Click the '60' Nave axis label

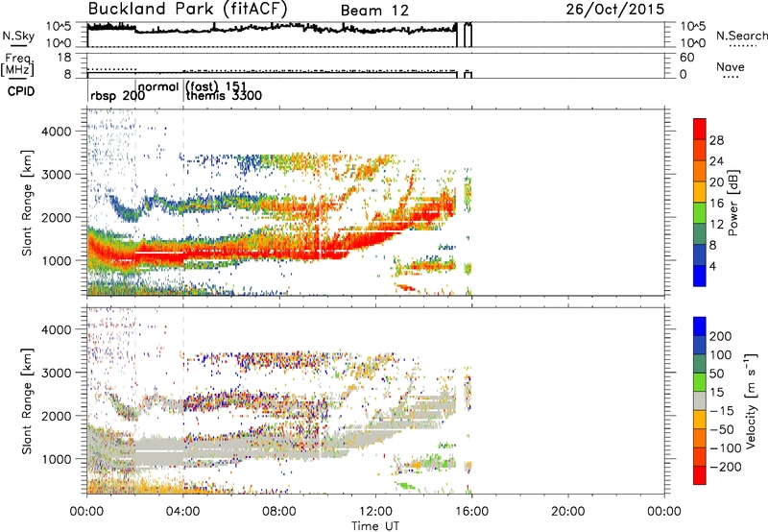(686, 58)
